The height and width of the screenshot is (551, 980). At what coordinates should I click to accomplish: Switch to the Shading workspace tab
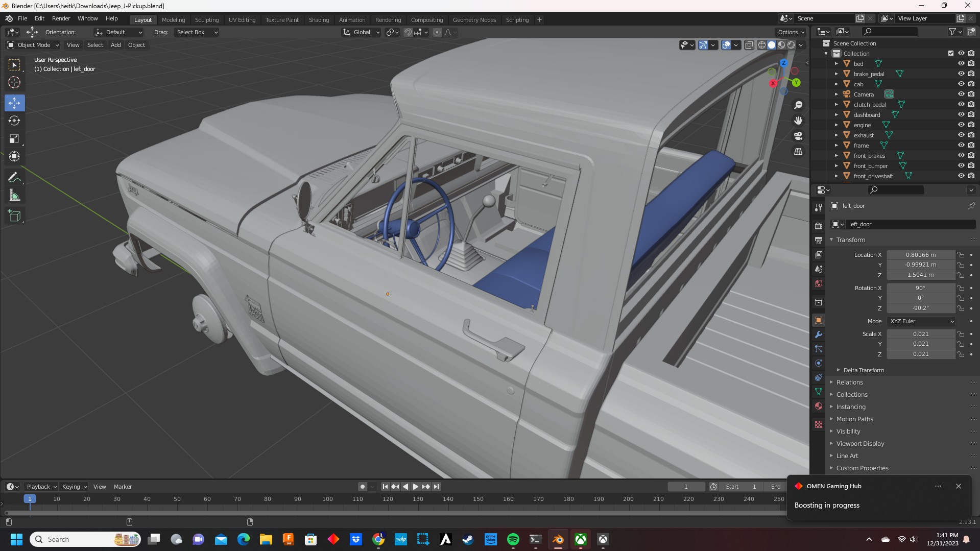pos(319,20)
